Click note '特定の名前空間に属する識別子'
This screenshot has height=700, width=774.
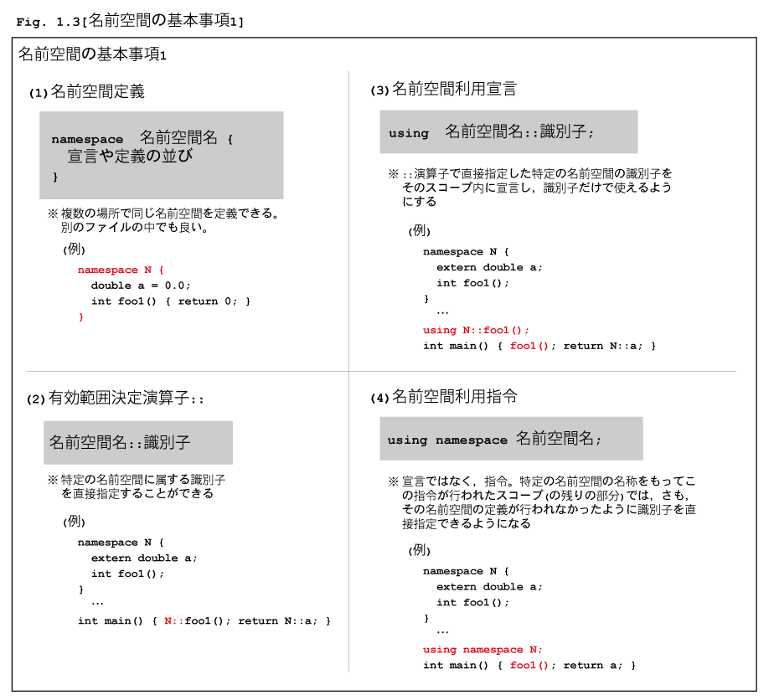[x=143, y=480]
